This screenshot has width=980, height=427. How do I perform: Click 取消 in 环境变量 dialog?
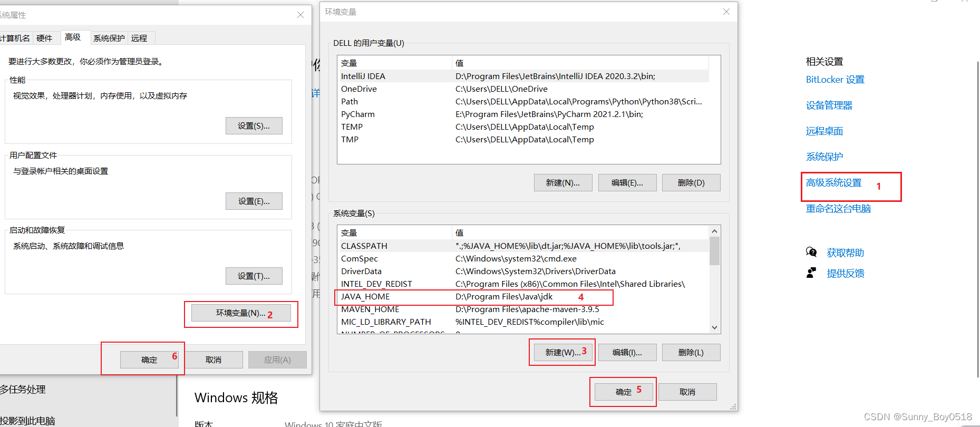pyautogui.click(x=687, y=392)
